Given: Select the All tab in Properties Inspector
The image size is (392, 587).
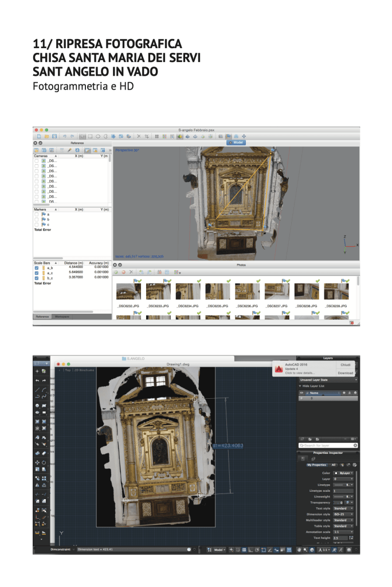Looking at the screenshot, I should [x=334, y=465].
